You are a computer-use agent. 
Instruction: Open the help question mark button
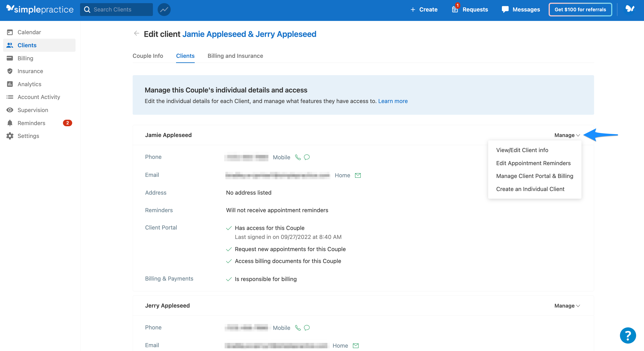[628, 335]
